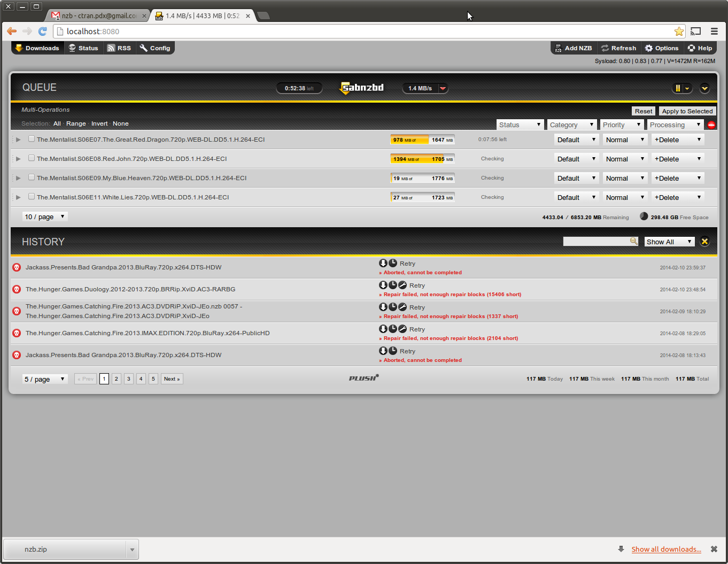Open the RSS menu
The height and width of the screenshot is (564, 728).
coord(119,48)
